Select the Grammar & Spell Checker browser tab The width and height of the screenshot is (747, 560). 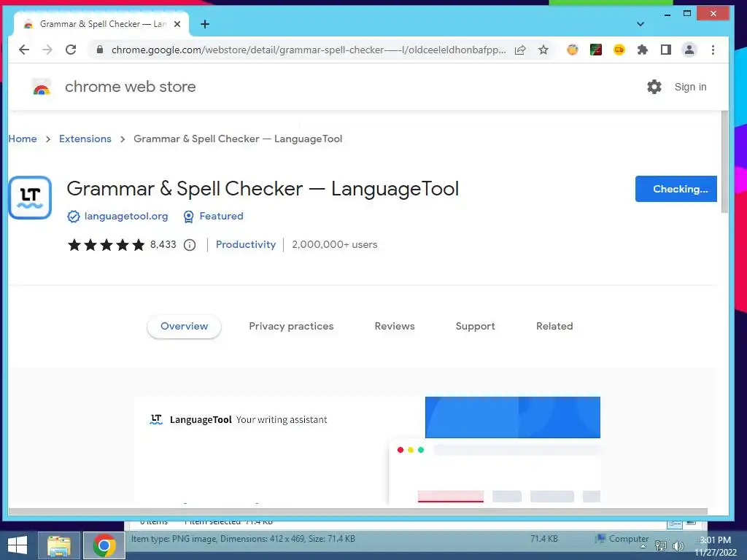101,24
